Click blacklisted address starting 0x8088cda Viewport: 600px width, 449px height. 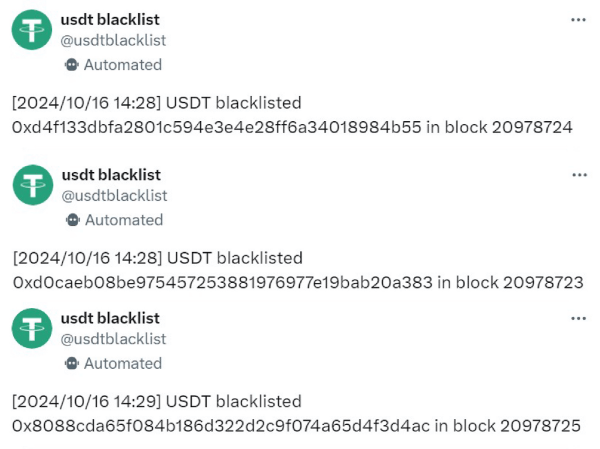(x=220, y=426)
